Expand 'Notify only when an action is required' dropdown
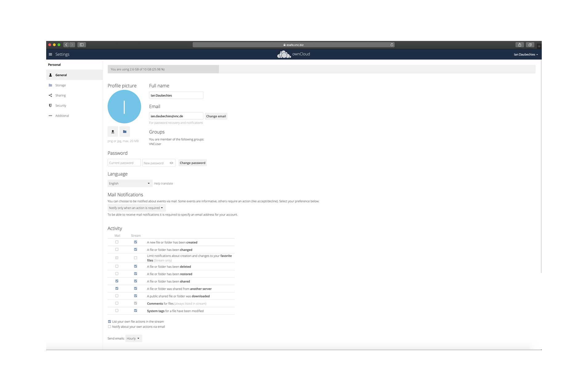 tap(136, 208)
